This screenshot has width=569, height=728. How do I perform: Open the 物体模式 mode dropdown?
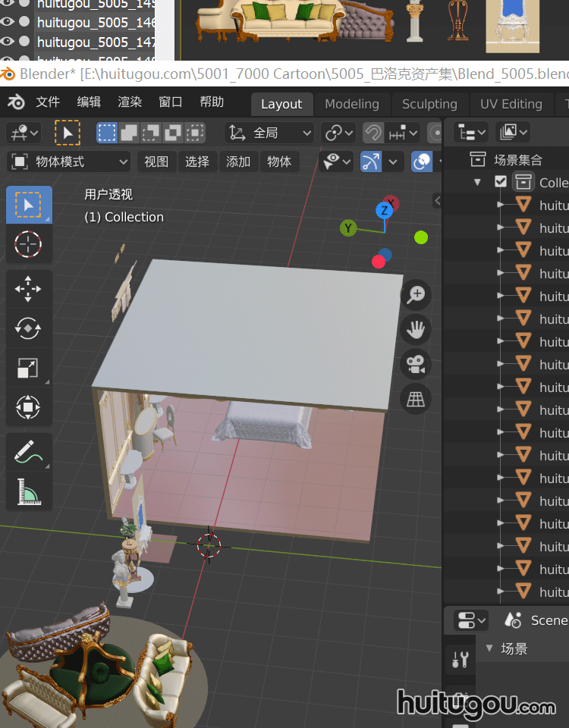(x=70, y=162)
